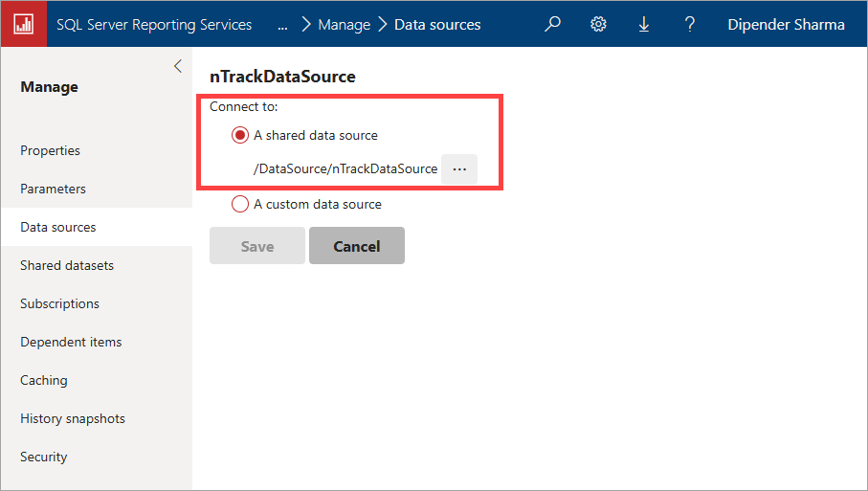The image size is (868, 491).
Task: Open the Properties section
Action: pyautogui.click(x=51, y=150)
